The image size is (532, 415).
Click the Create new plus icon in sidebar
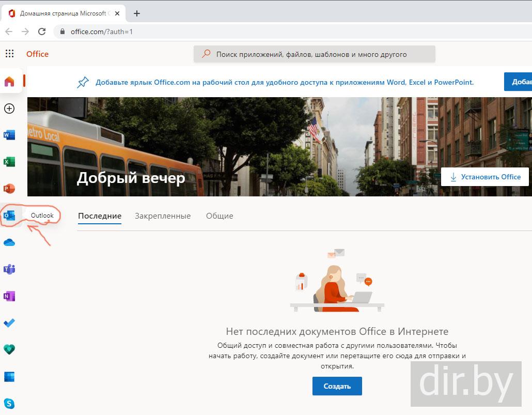[x=9, y=109]
